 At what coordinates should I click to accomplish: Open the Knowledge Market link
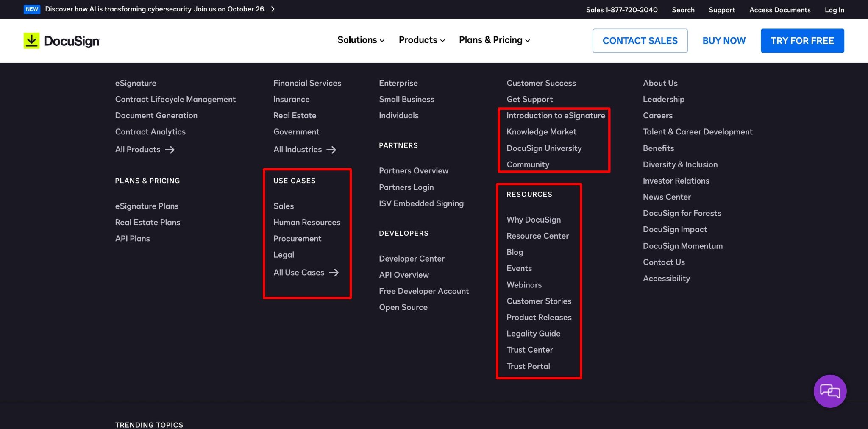coord(541,131)
